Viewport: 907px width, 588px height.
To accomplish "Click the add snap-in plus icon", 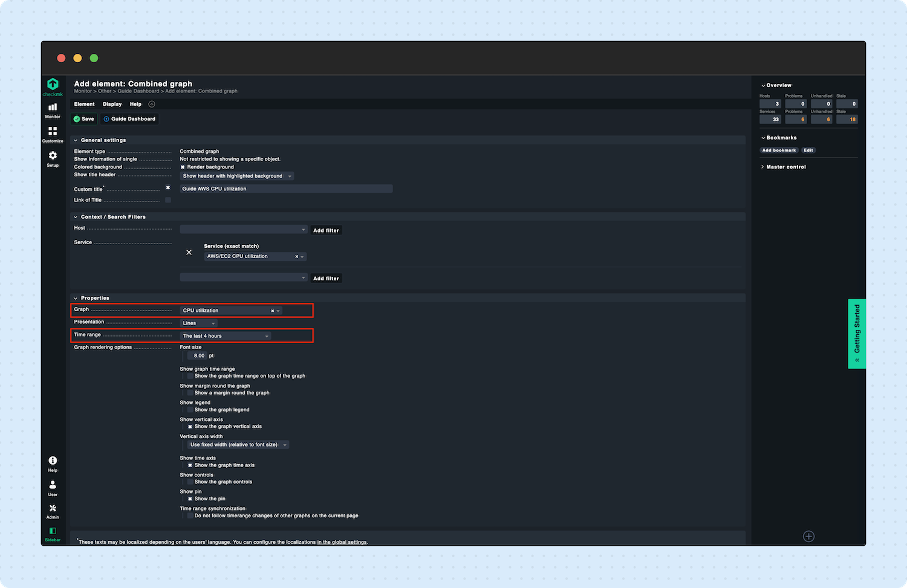I will [x=808, y=536].
